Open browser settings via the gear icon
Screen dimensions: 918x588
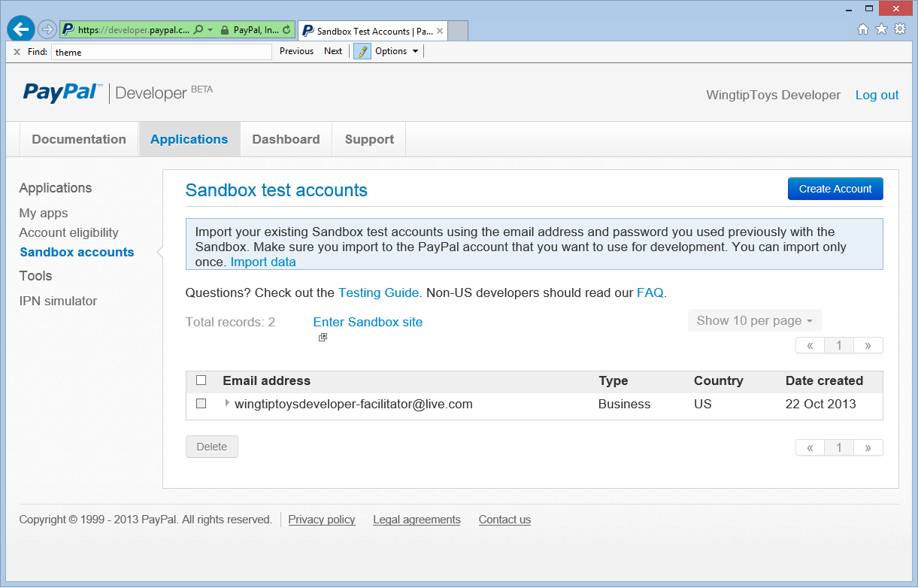pos(899,28)
